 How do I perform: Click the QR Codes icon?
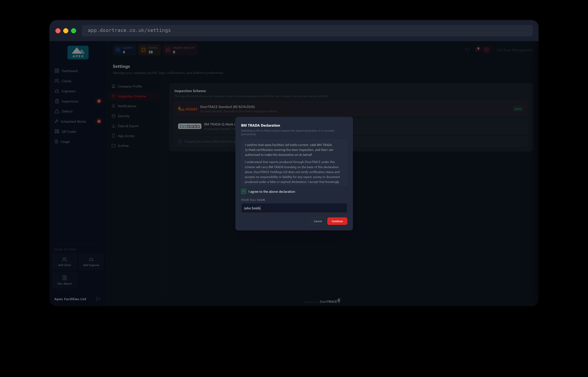point(57,131)
